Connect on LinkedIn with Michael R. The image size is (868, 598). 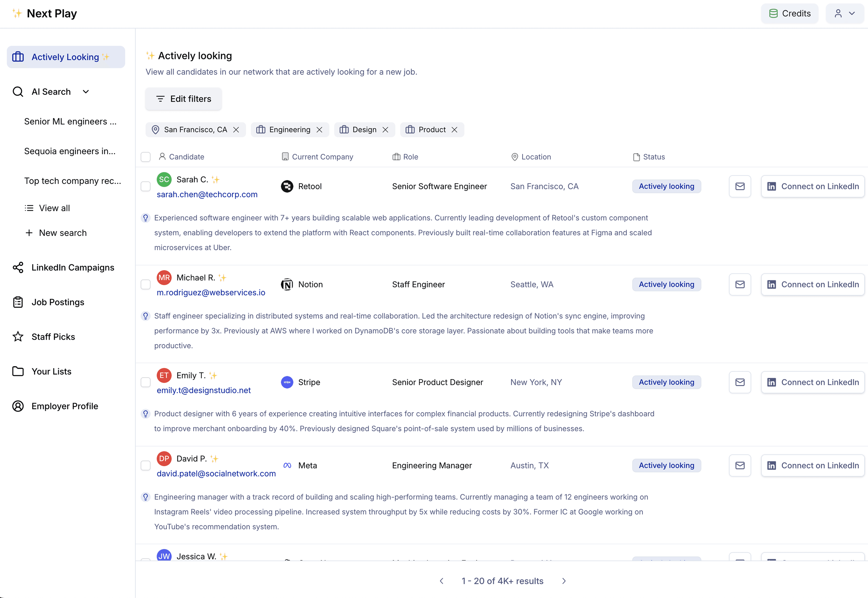pos(813,284)
